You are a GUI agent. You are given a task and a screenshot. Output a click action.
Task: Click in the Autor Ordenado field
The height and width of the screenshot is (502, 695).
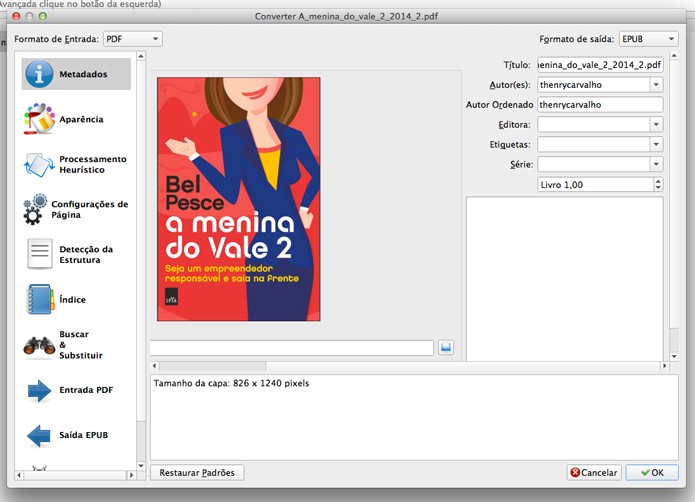[600, 105]
